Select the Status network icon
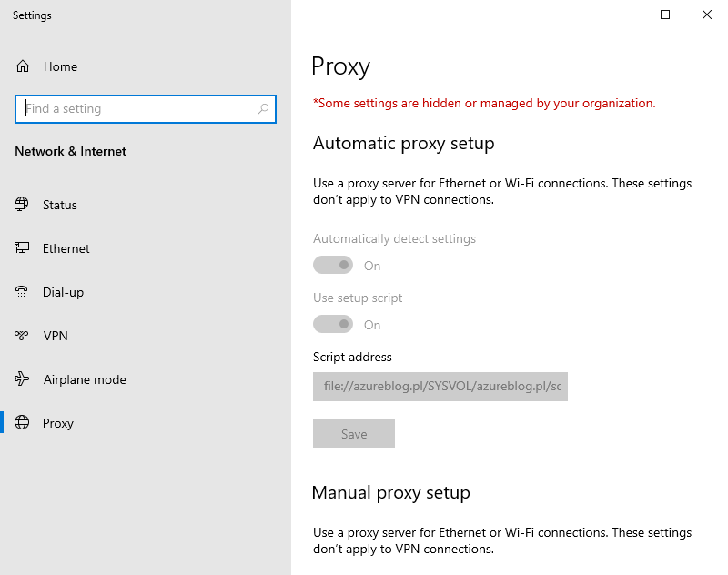This screenshot has height=575, width=728. [x=20, y=205]
